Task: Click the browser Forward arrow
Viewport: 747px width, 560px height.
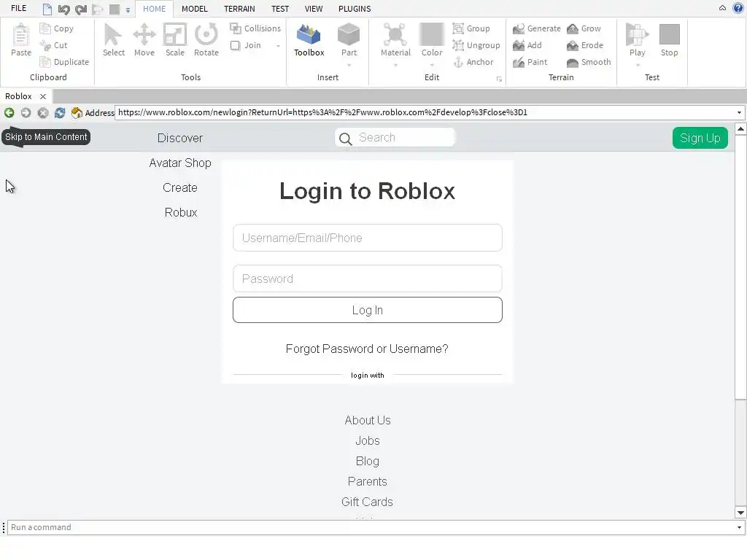Action: coord(26,113)
